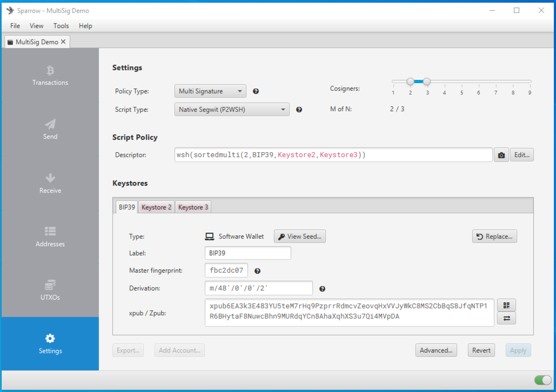This screenshot has width=556, height=392.
Task: Show the Addresses sidebar section
Action: 50,236
